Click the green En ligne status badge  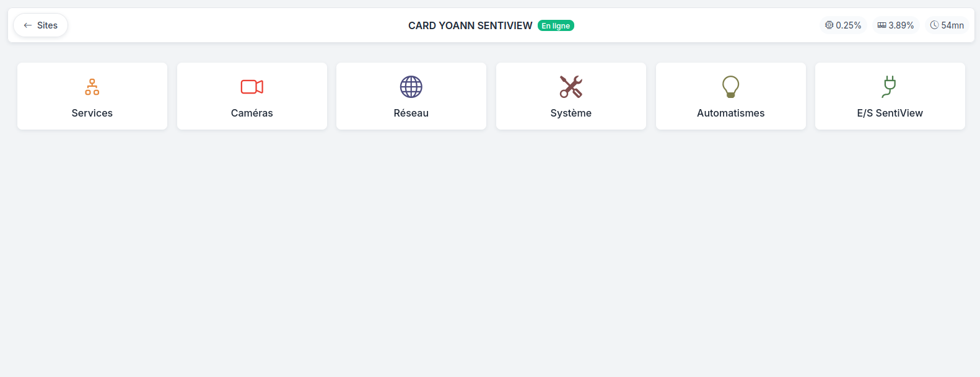click(556, 25)
